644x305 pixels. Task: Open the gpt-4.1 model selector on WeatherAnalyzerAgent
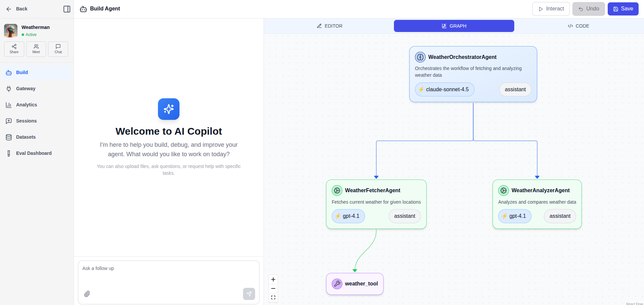click(515, 216)
